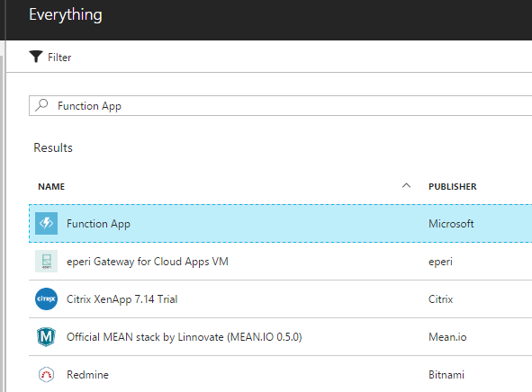Select the Redmine result row
The height and width of the screenshot is (392, 532).
tap(280, 374)
